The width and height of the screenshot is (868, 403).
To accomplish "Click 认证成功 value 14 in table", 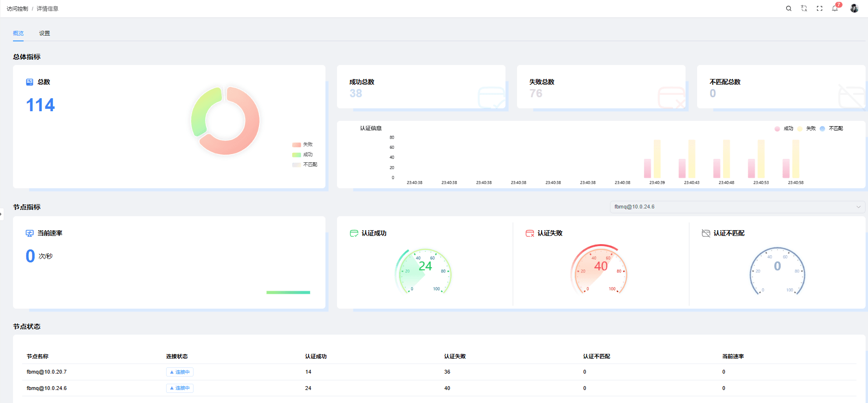I will click(x=308, y=372).
